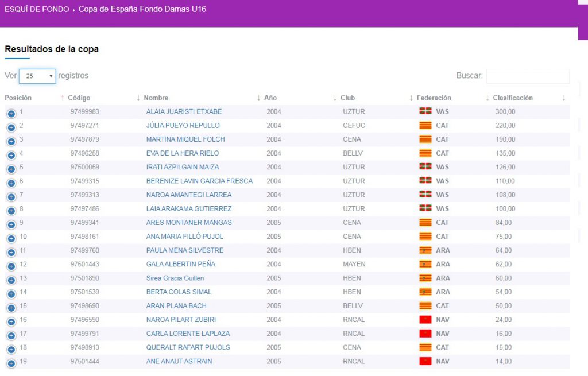This screenshot has height=376, width=588.
Task: Focus the Buscar search field
Action: pos(528,76)
